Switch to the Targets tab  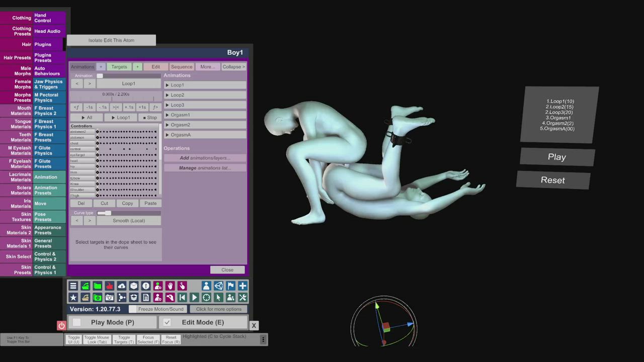click(x=119, y=67)
